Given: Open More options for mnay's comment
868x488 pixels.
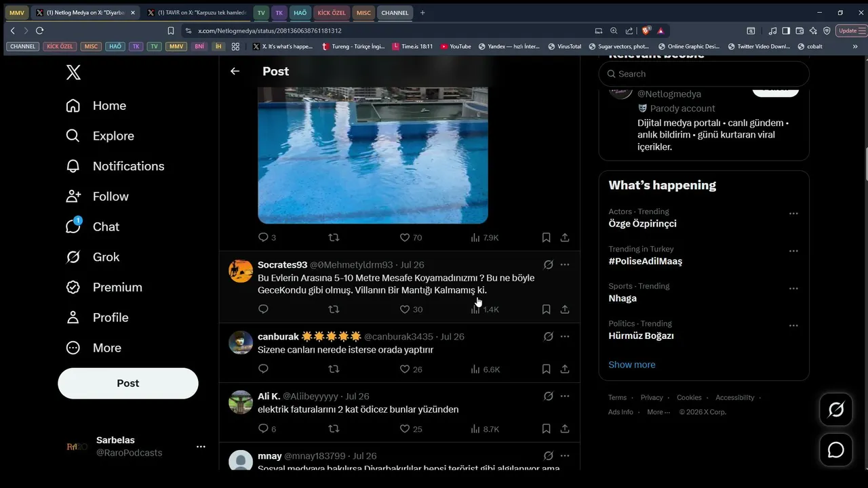Looking at the screenshot, I should click(x=565, y=455).
